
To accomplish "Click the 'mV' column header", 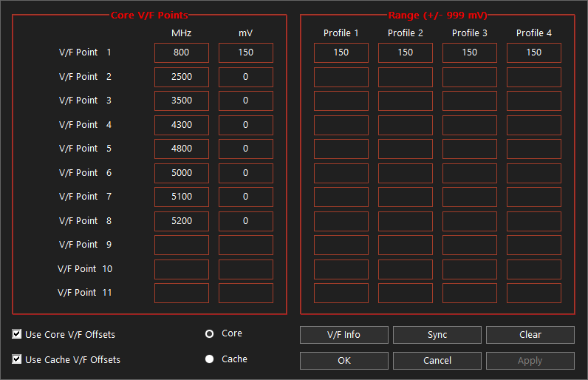I will [246, 33].
